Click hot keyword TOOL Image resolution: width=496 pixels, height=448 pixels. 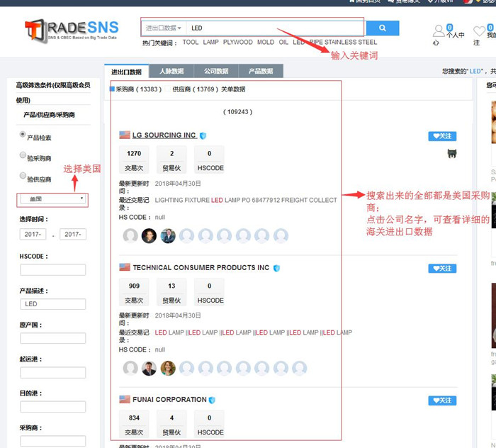point(191,42)
